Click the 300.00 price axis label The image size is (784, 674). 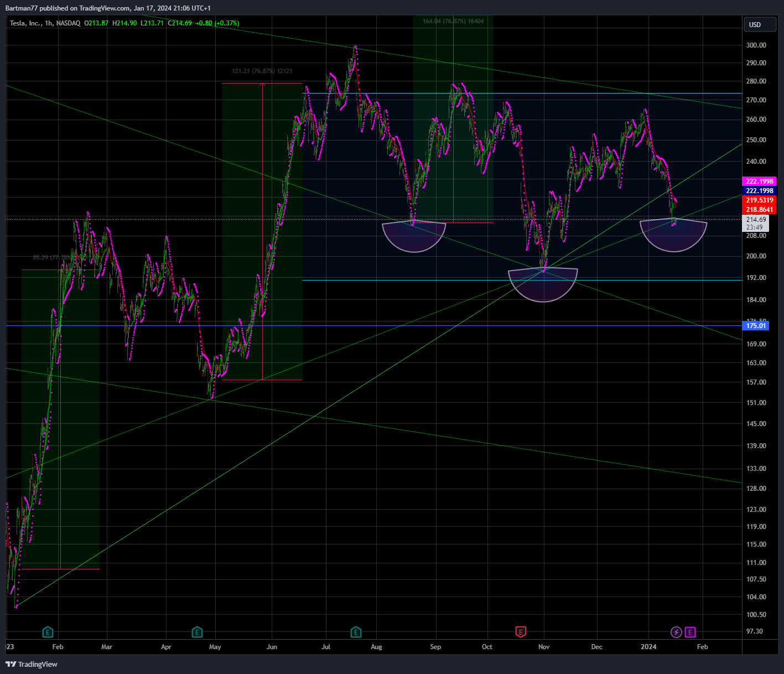(756, 45)
